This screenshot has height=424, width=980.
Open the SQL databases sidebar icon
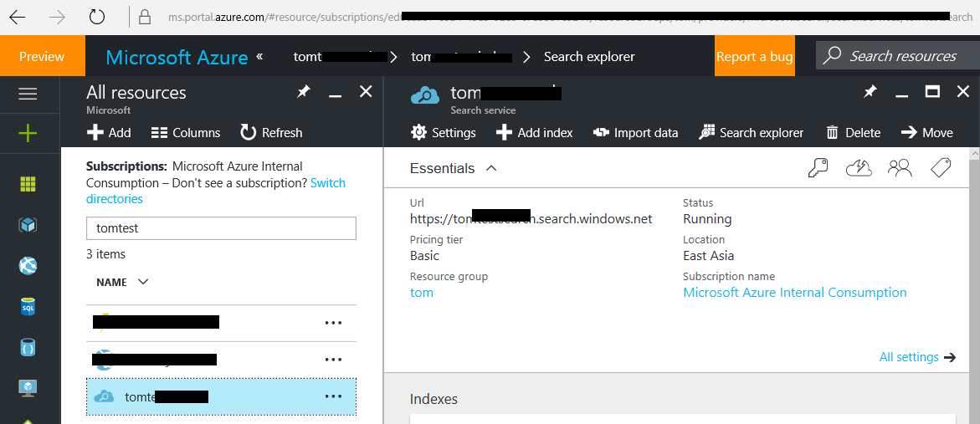pos(28,307)
